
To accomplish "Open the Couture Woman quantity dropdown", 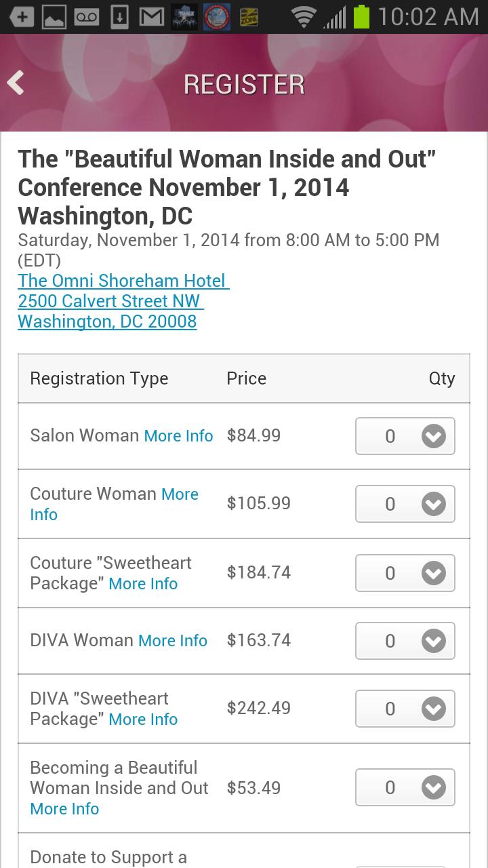I will click(405, 504).
